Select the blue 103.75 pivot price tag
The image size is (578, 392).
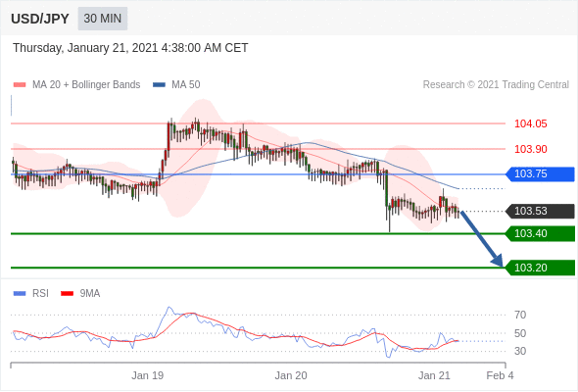540,173
